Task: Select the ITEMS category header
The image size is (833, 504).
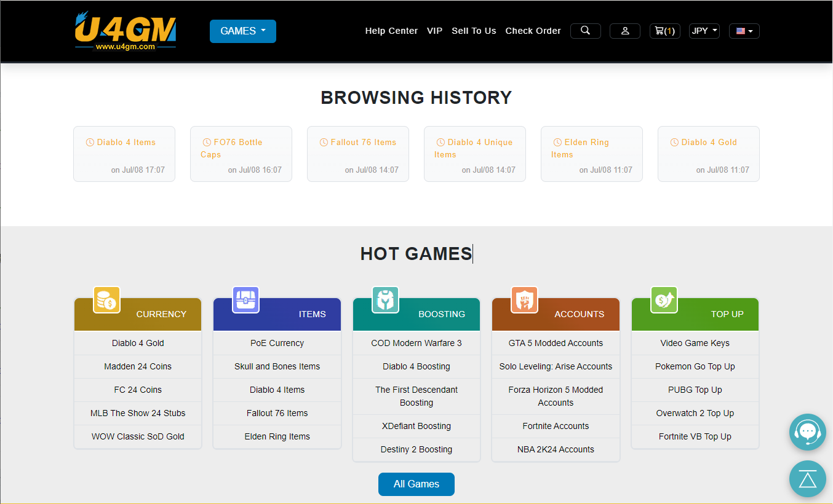Action: [277, 315]
